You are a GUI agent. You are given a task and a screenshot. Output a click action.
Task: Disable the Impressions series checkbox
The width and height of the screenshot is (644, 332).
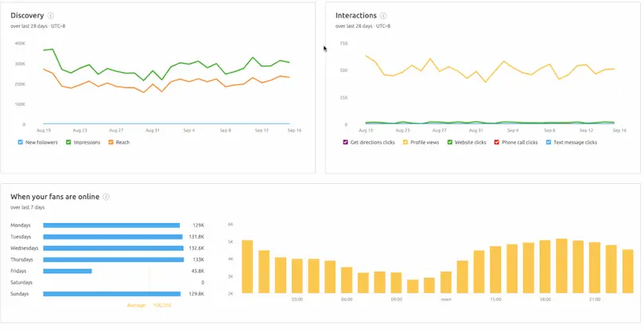(68, 143)
